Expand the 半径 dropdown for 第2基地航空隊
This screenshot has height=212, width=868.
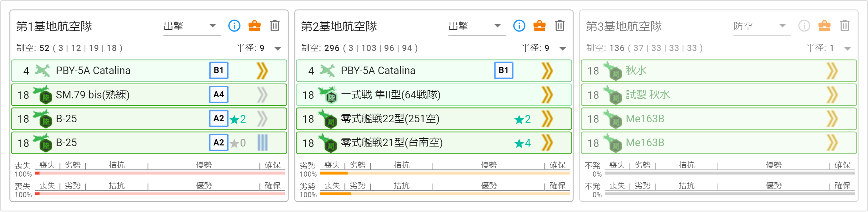(563, 48)
